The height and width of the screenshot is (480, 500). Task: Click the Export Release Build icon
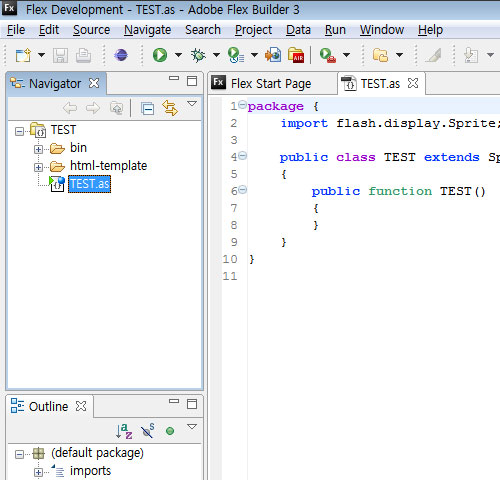273,55
